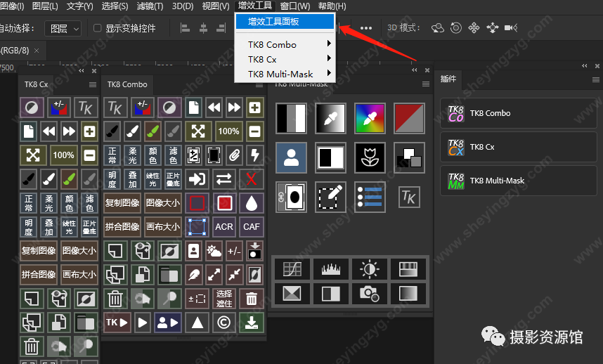Click the CAF button in TK8 Combo
The height and width of the screenshot is (364, 603).
251,227
